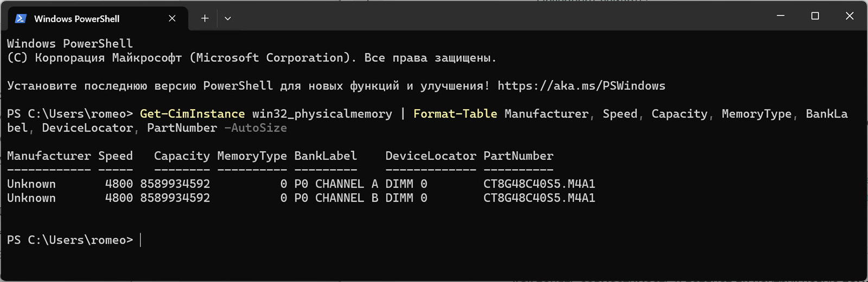Screen dimensions: 868x282
Task: Click first CT8G48C40S5.M4A1 part number
Action: pos(539,184)
